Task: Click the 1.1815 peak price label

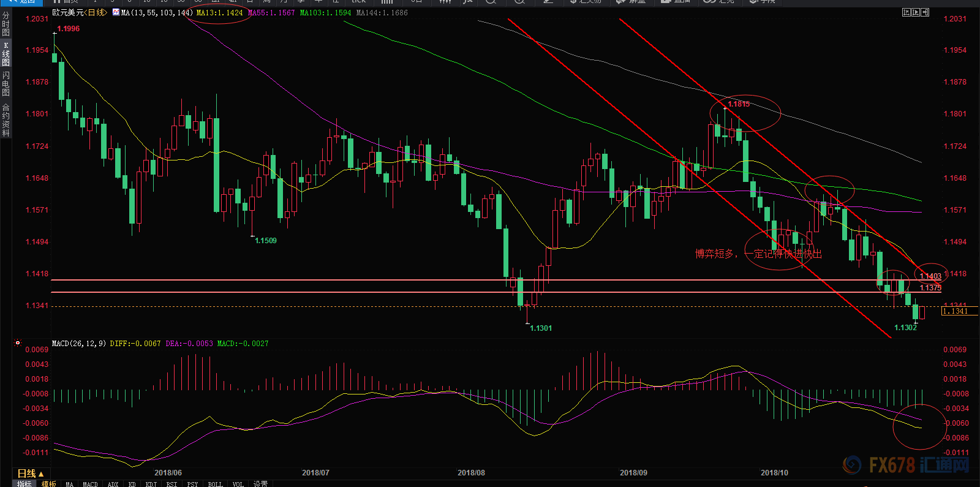Action: point(739,104)
